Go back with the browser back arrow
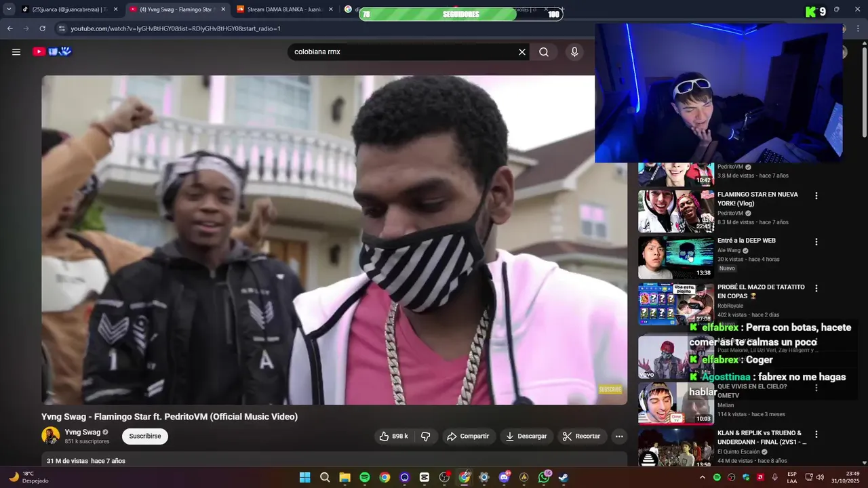This screenshot has width=868, height=488. (10, 28)
